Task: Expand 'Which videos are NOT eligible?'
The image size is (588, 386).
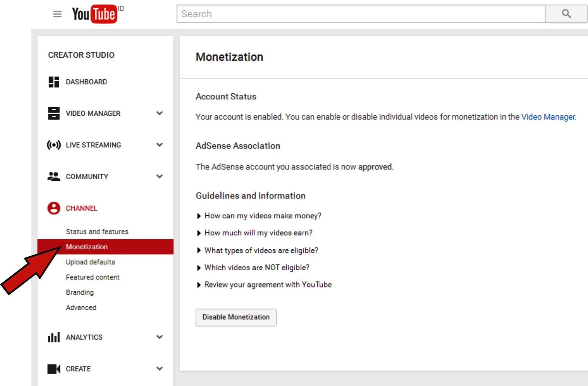Action: (253, 268)
